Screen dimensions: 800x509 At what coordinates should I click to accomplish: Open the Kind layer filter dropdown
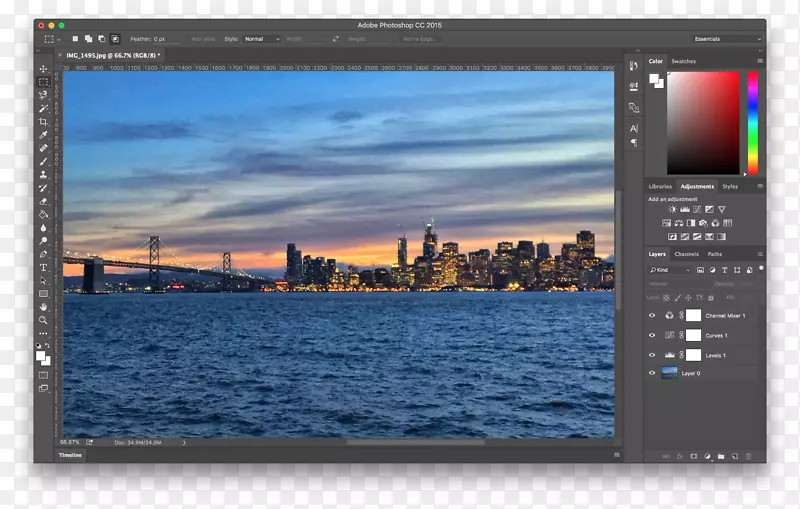click(672, 270)
